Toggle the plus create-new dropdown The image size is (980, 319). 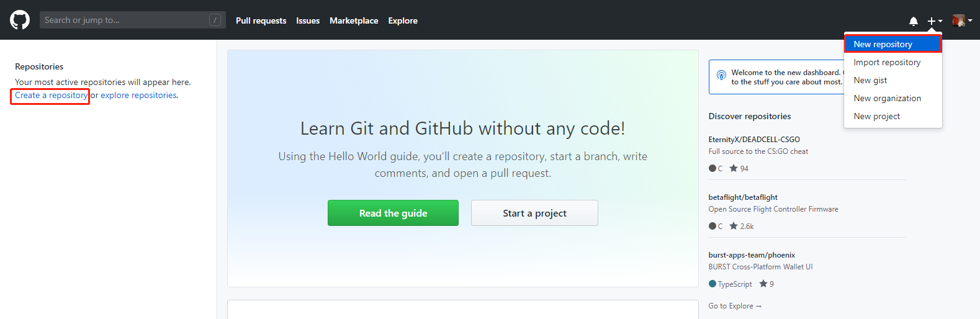[934, 21]
